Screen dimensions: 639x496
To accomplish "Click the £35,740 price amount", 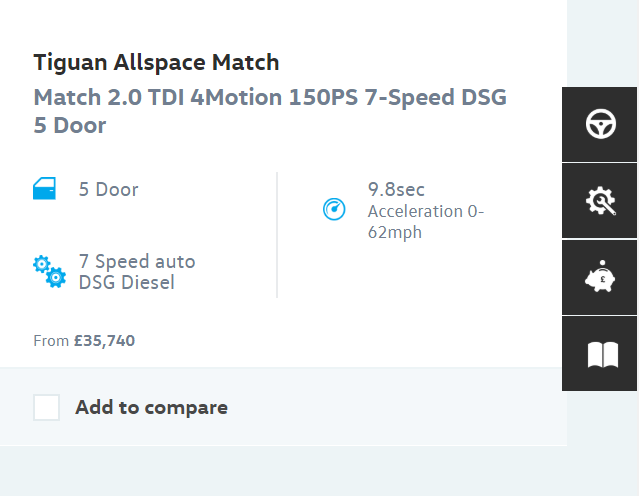I will click(104, 340).
